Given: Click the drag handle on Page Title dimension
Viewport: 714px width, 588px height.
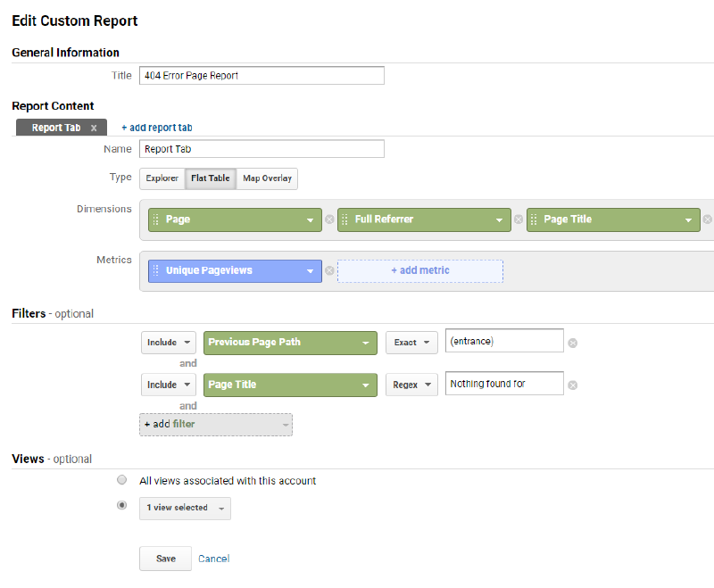Looking at the screenshot, I should (x=534, y=219).
